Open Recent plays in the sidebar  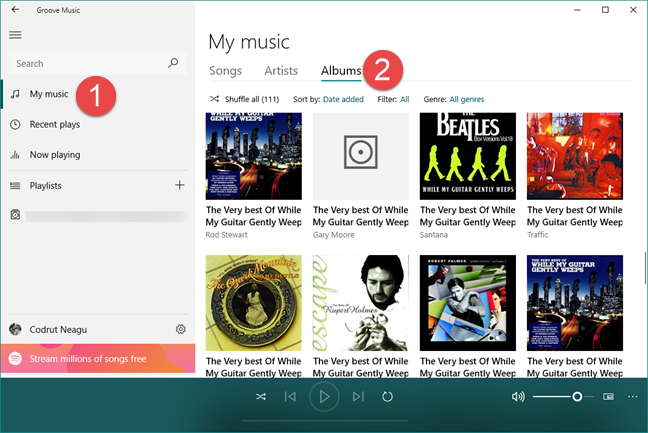55,124
